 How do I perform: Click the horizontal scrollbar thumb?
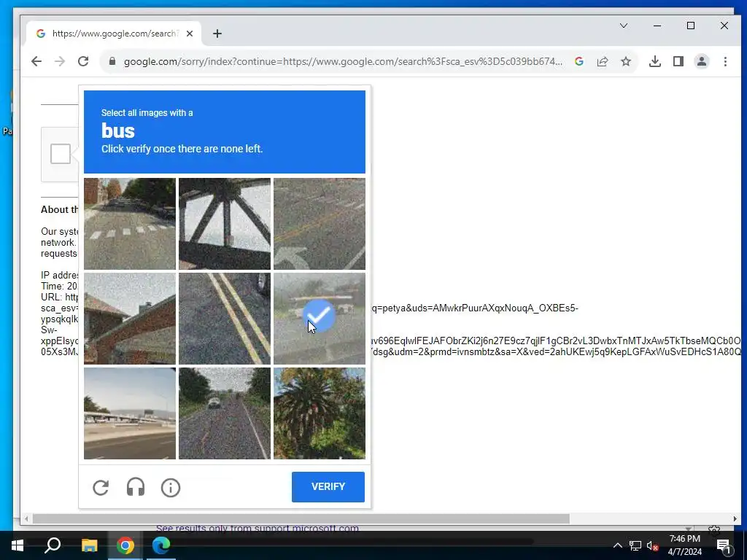pos(301,518)
